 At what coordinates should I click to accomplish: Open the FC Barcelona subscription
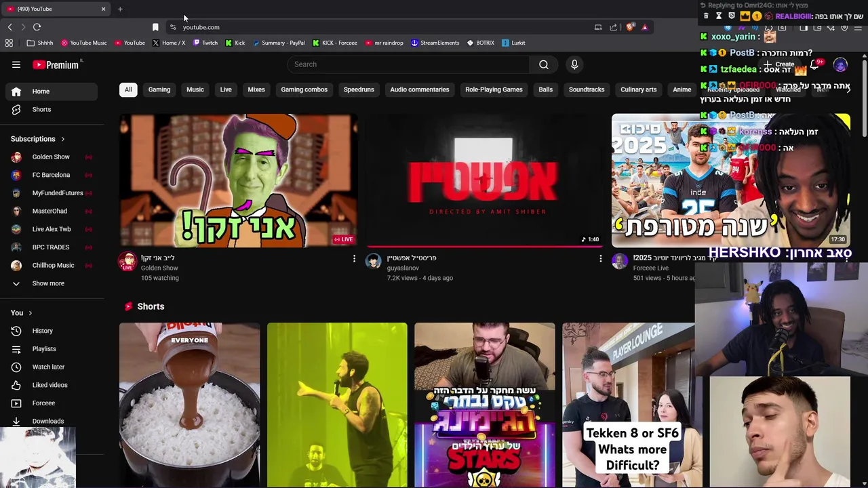coord(52,175)
